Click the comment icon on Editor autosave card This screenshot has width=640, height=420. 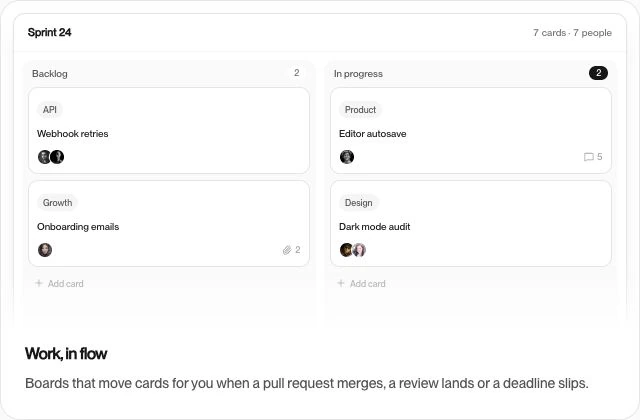point(589,157)
